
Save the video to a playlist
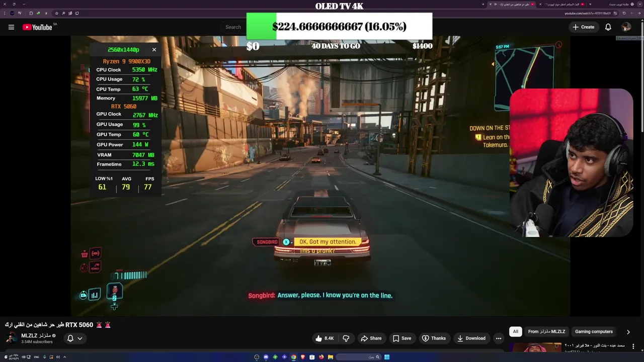(x=402, y=338)
